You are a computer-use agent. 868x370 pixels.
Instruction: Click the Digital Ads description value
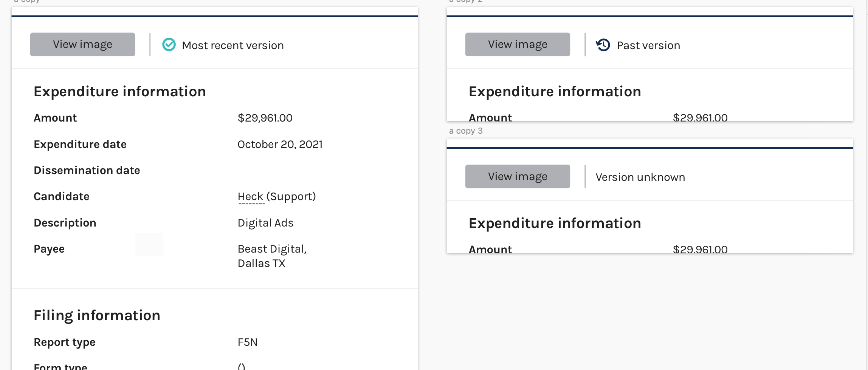point(265,223)
